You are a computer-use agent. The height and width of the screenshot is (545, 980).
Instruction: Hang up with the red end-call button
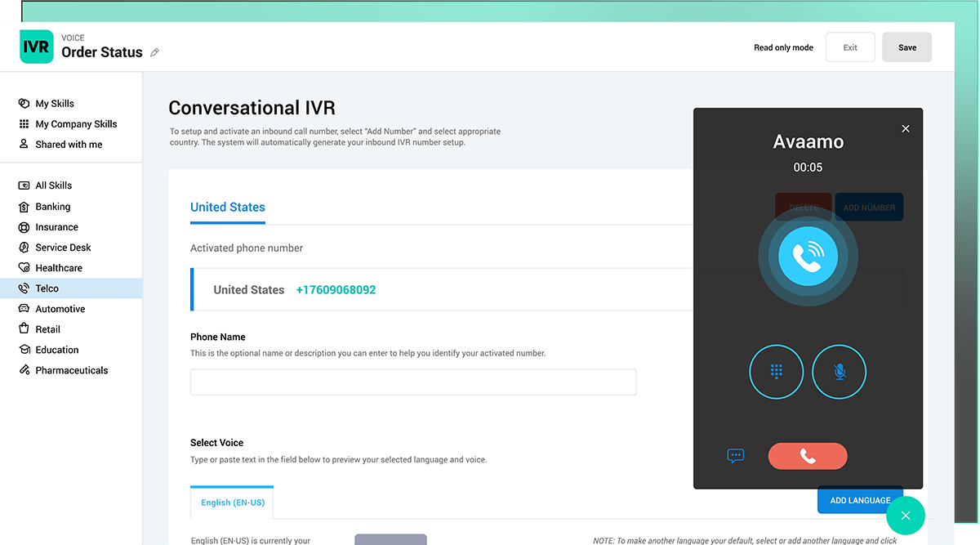[x=808, y=456]
